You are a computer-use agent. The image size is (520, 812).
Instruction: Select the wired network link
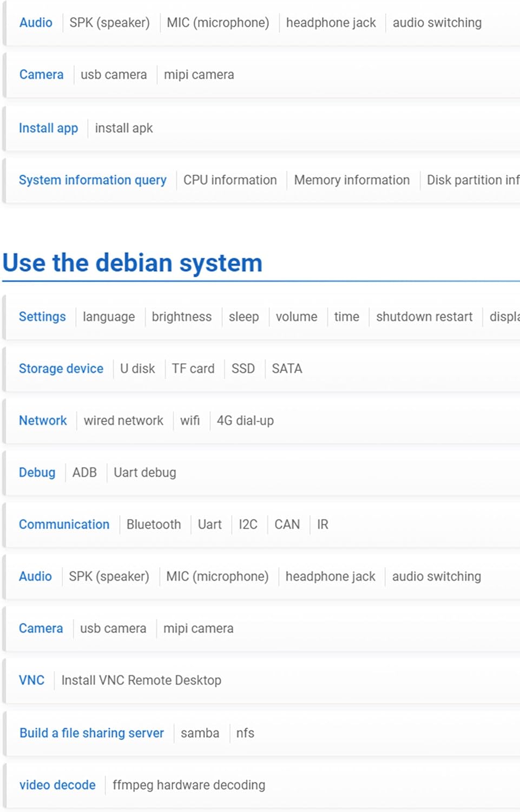pos(123,421)
